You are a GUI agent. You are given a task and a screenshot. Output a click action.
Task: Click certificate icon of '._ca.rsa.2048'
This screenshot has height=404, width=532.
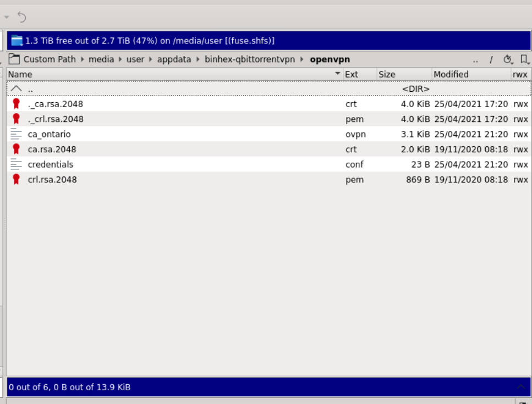pos(16,104)
